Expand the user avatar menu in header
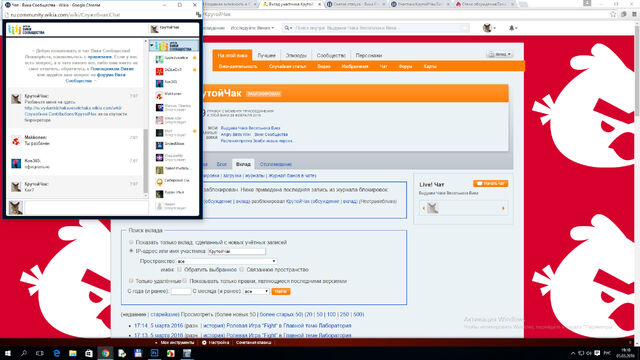640x360 pixels. coord(489,28)
